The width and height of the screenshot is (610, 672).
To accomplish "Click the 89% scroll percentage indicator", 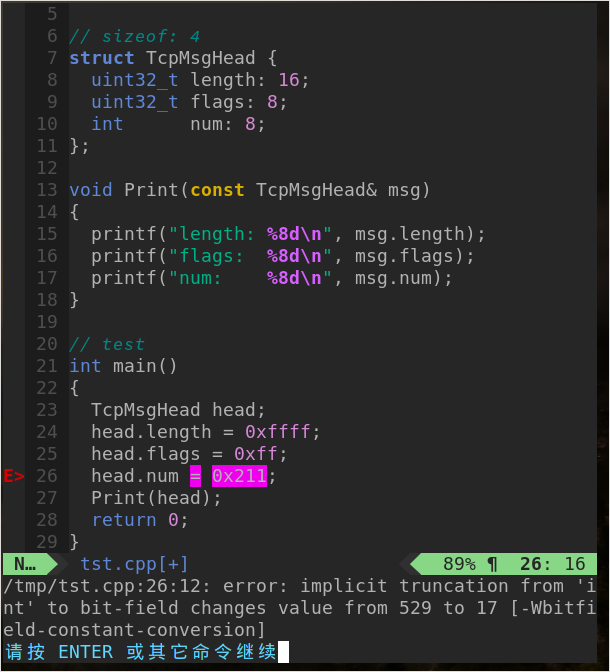I will pyautogui.click(x=458, y=564).
